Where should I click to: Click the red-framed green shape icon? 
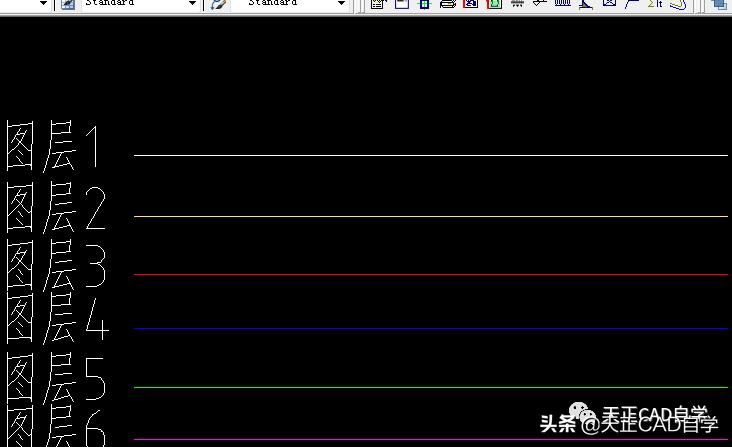click(494, 4)
